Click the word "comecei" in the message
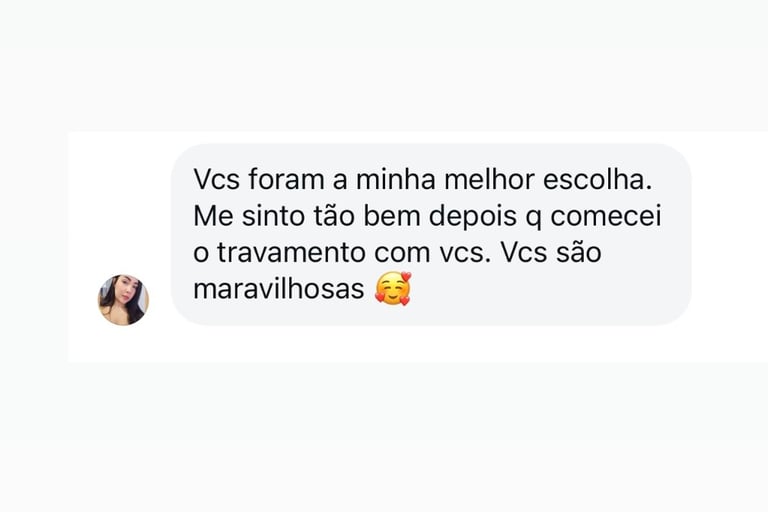 (x=606, y=216)
